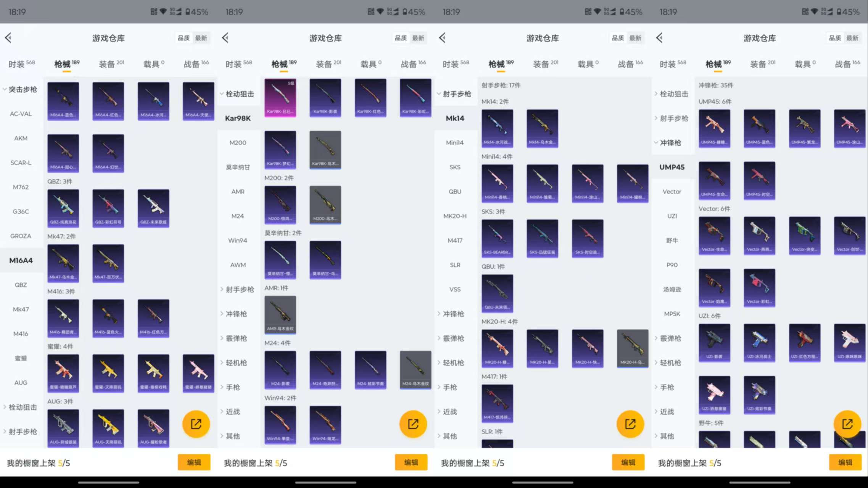Tap the orange share showcase icon
This screenshot has width=868, height=488.
coord(196,424)
